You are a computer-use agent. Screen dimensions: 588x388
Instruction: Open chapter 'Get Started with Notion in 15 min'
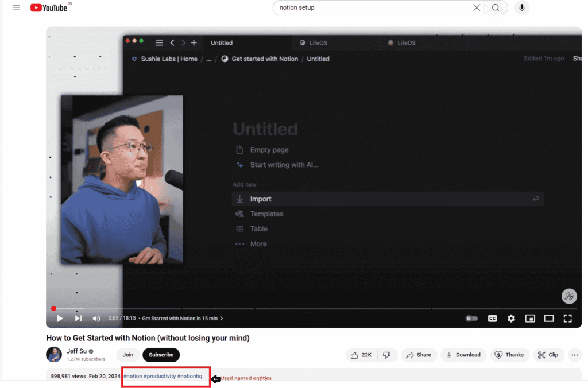(x=182, y=319)
